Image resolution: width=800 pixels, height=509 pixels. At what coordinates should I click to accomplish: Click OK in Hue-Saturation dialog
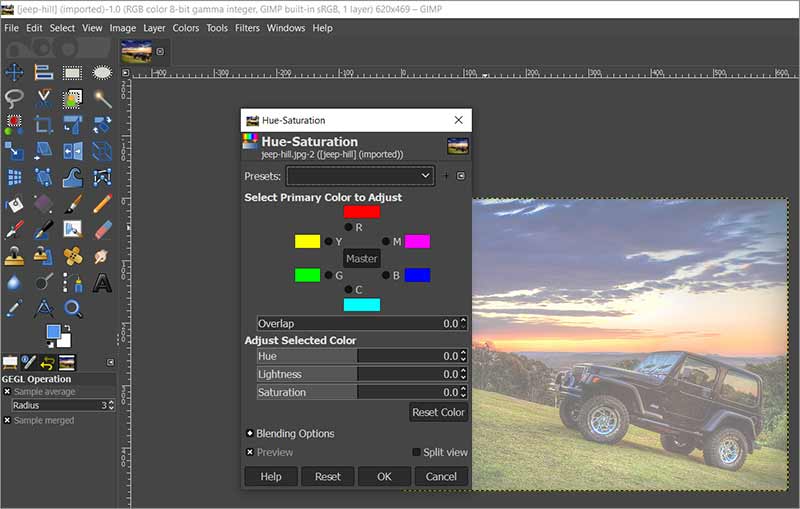384,476
